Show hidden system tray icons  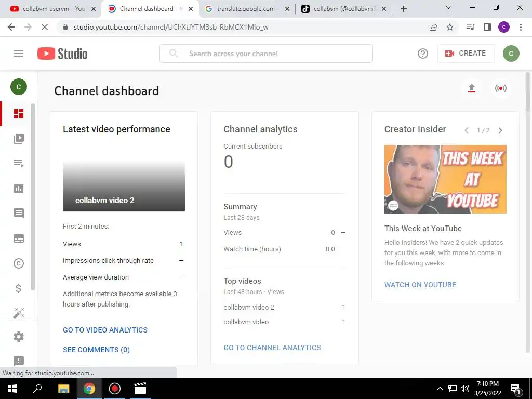coord(440,389)
